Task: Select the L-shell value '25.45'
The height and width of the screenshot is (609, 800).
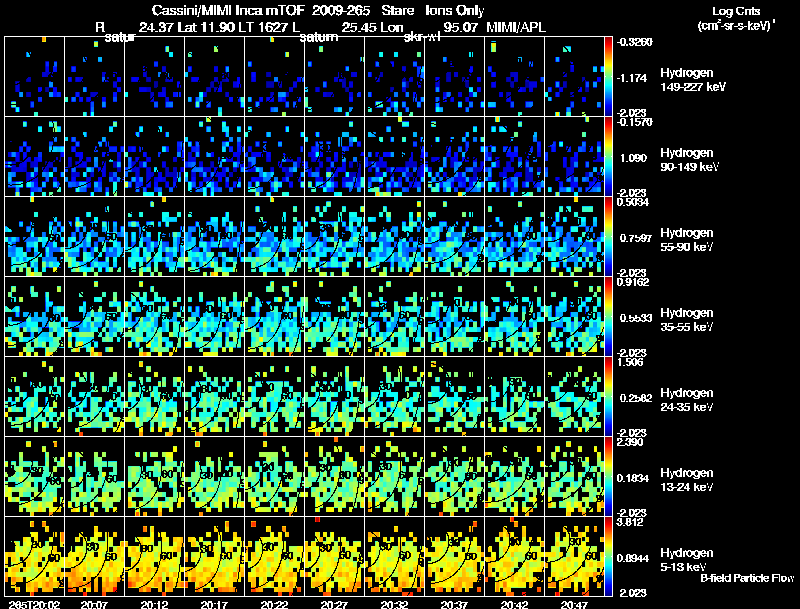Action: tap(359, 27)
